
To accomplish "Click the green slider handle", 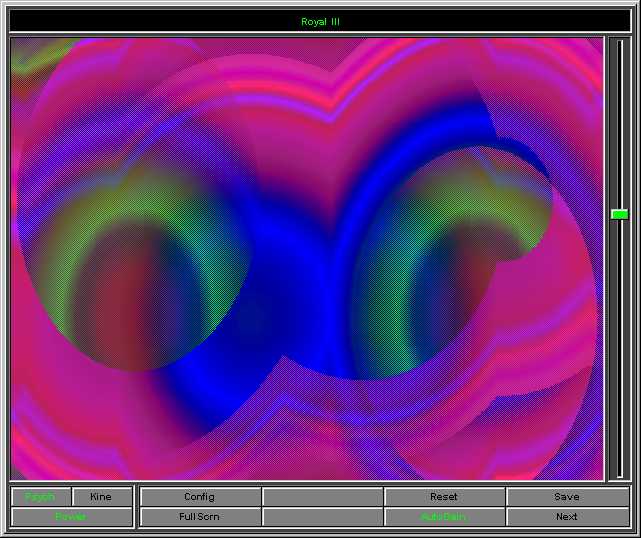I will (x=620, y=214).
